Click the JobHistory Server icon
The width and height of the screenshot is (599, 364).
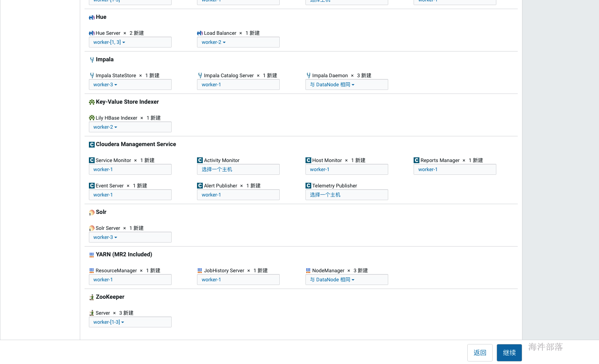200,271
